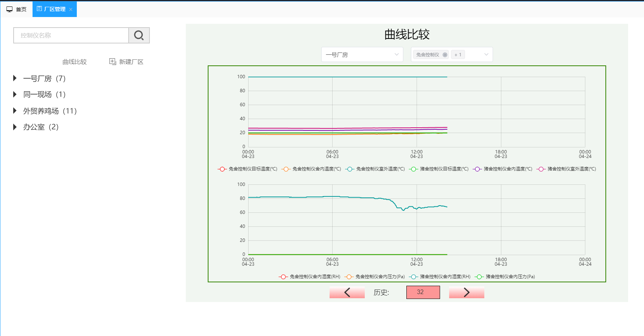Remove the 兔舍控制仪 tag via its x icon
Screen dimensions: 644x336
[x=445, y=55]
